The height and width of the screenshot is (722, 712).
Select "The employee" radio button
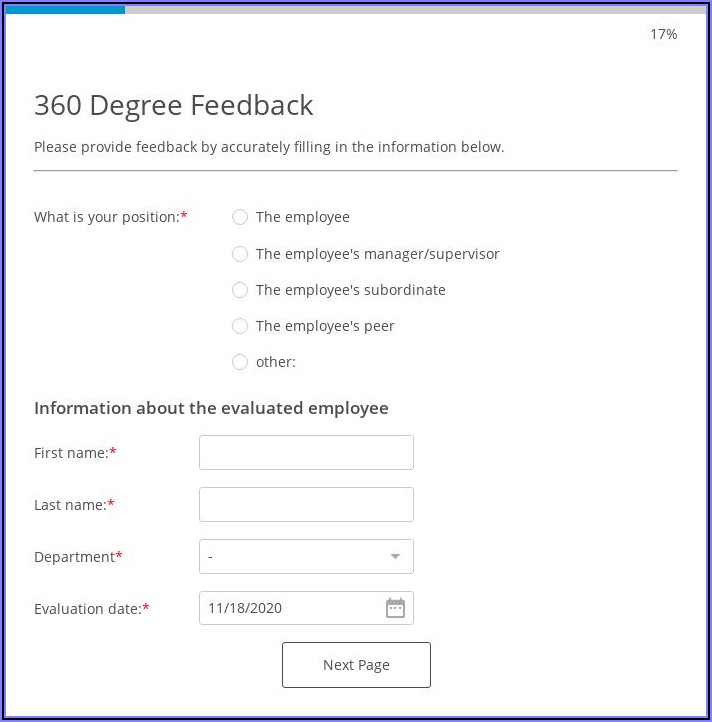[240, 217]
